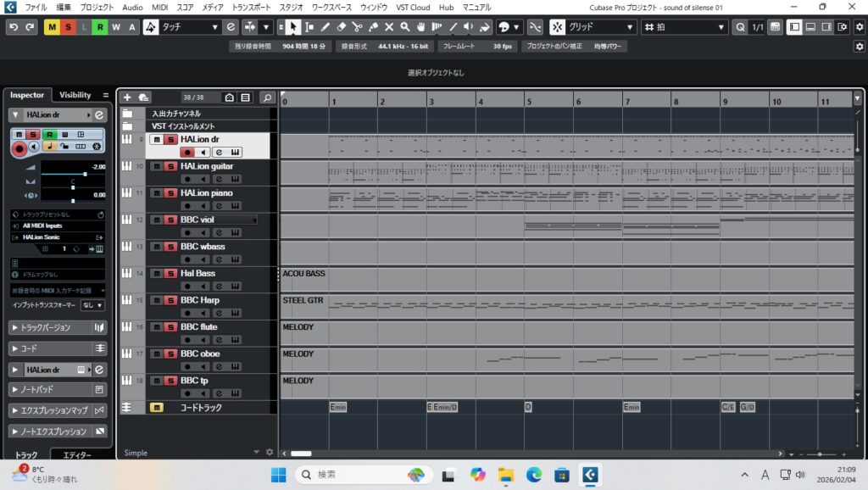Switch to the Visibility tab
The image size is (868, 490).
[x=75, y=95]
